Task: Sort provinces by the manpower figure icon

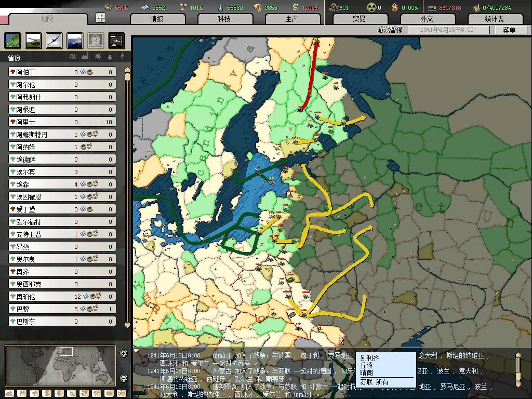Action: [123, 56]
